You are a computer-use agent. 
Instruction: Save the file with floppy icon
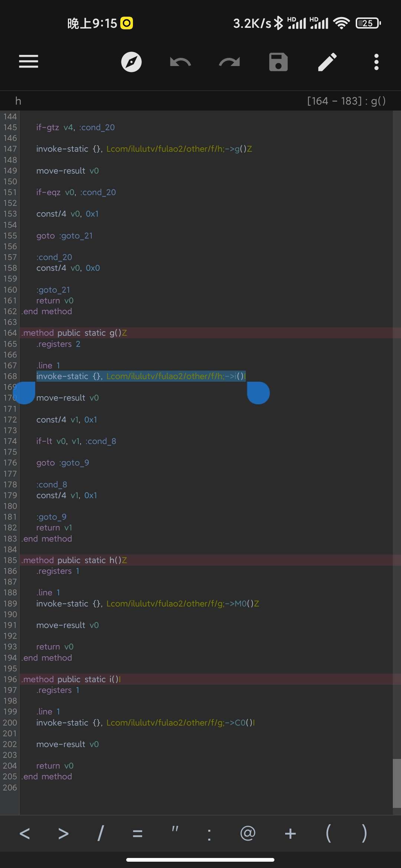tap(278, 62)
